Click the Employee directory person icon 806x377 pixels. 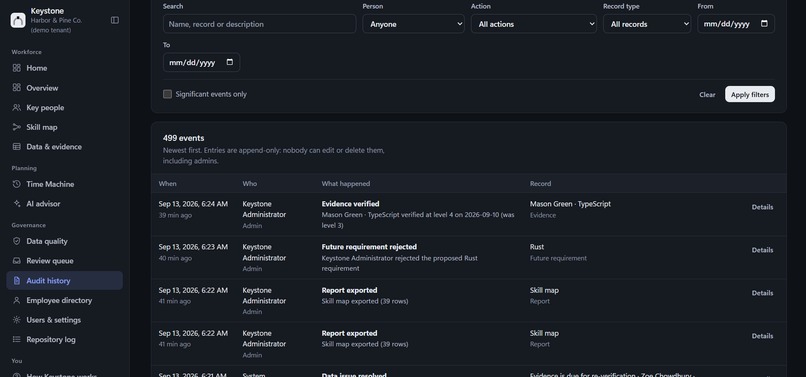point(16,300)
